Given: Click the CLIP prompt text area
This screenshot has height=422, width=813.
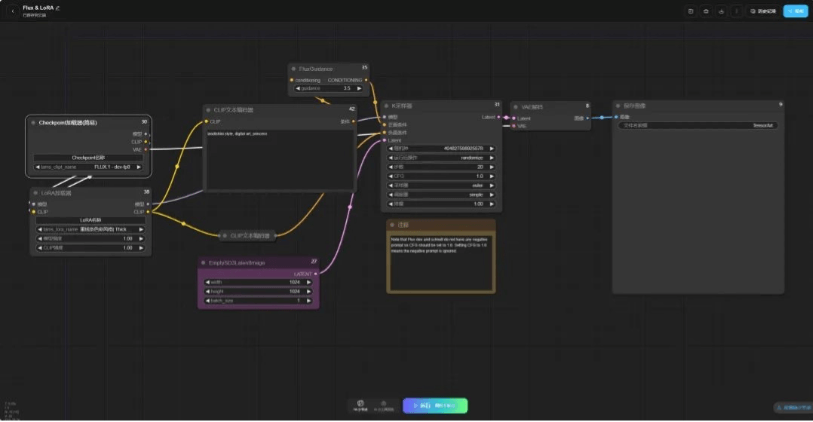Looking at the screenshot, I should [279, 160].
